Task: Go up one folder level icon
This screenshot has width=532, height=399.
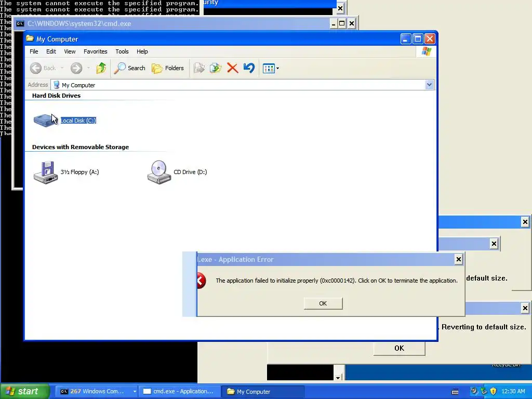Action: (101, 68)
